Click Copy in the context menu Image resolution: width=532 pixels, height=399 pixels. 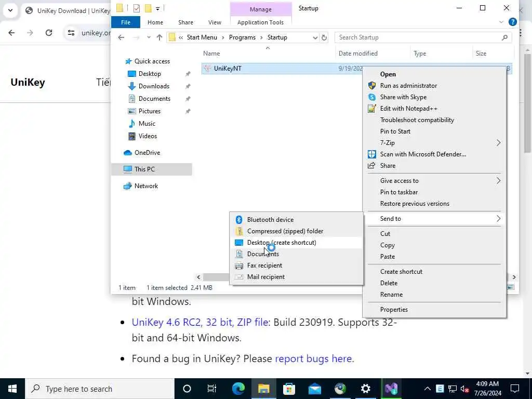point(434,245)
